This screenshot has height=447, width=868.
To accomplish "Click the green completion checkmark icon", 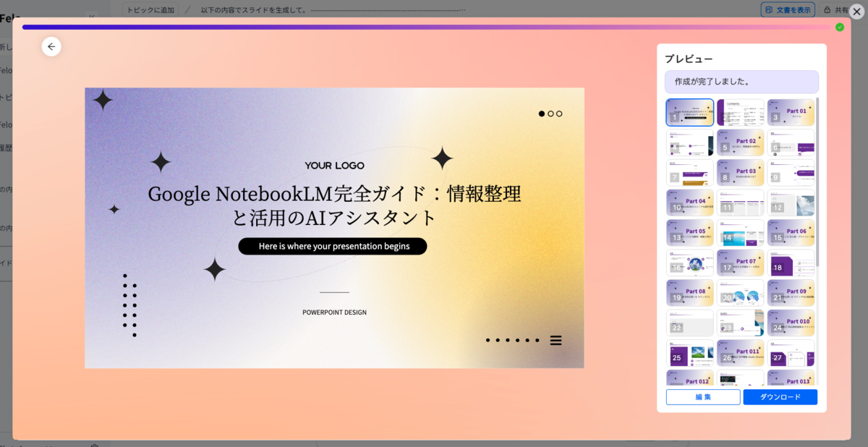I will click(x=840, y=27).
